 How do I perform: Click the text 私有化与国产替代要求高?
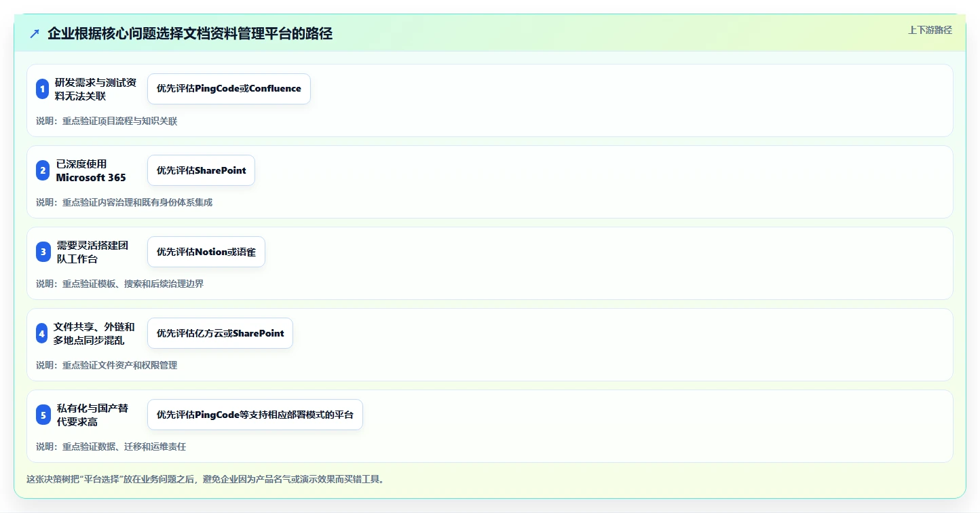pyautogui.click(x=92, y=415)
